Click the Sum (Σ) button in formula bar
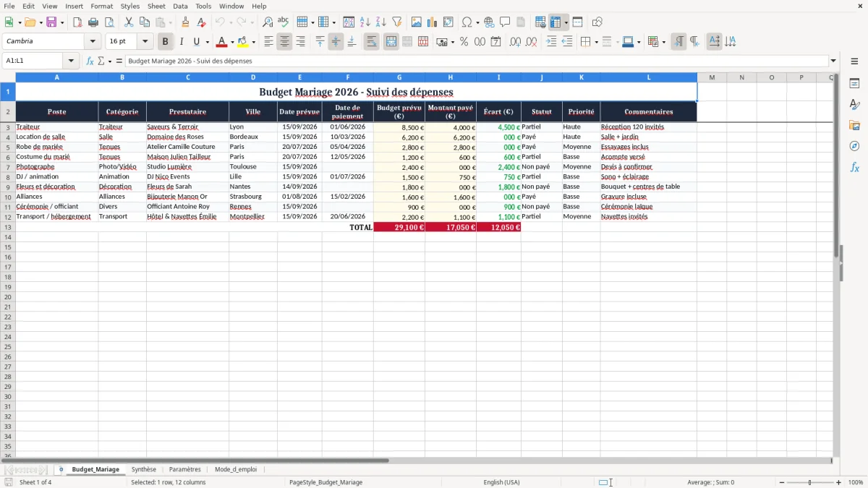This screenshot has width=868, height=488. [x=101, y=61]
